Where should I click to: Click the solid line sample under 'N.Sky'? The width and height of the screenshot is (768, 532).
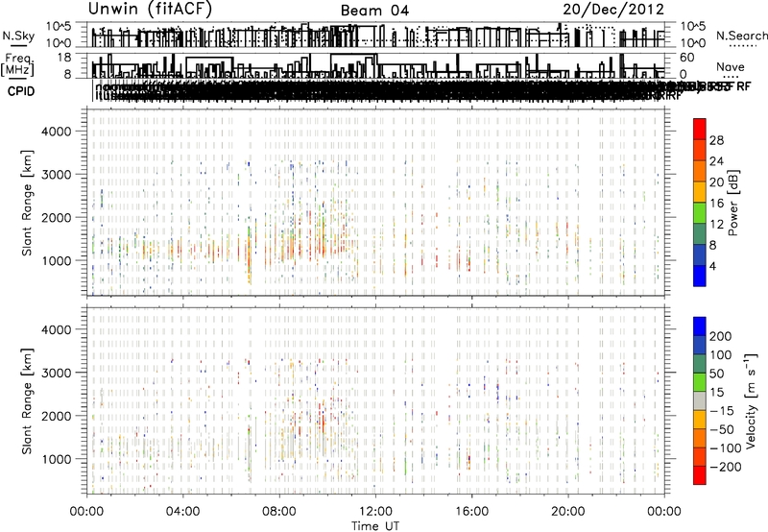(x=18, y=46)
